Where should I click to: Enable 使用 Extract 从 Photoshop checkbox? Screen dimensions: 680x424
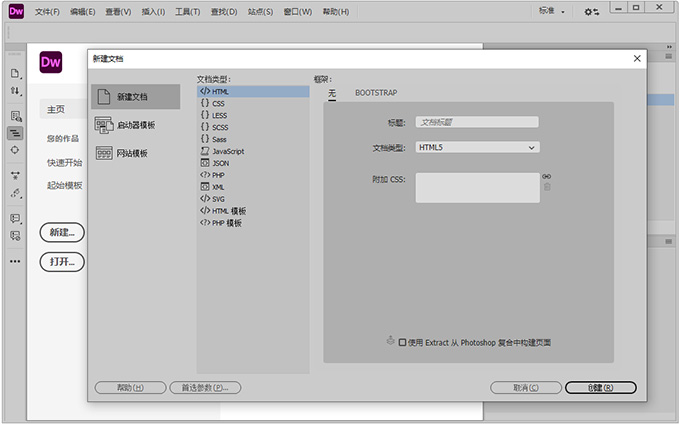coord(402,342)
